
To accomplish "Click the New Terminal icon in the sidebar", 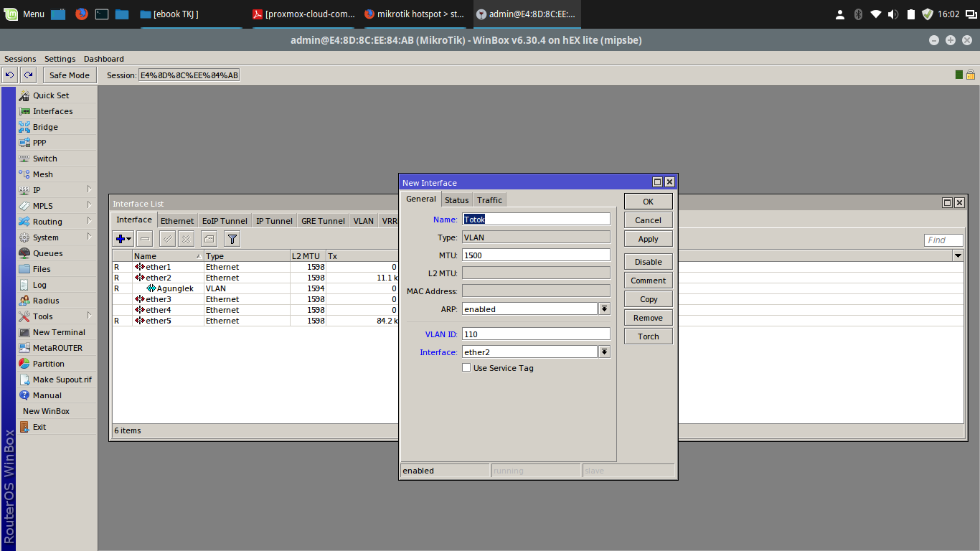I will click(24, 332).
